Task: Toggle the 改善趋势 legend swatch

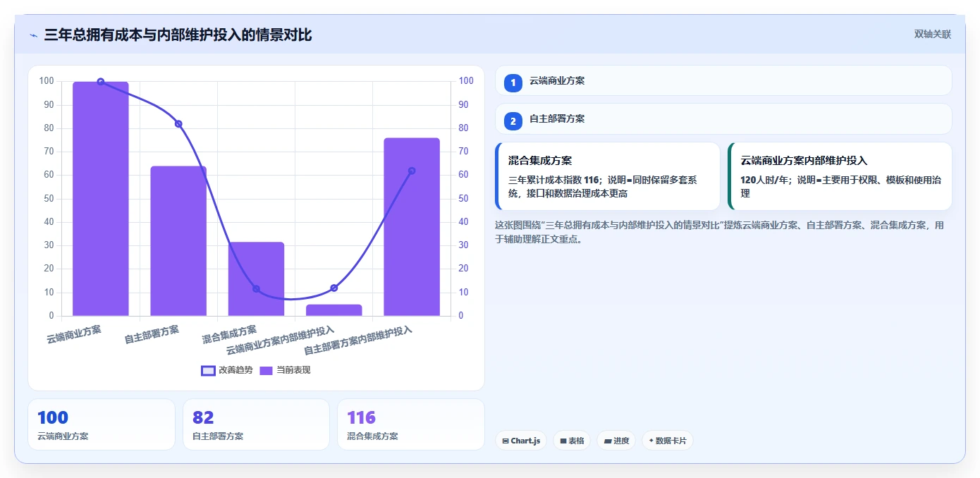Action: (208, 370)
